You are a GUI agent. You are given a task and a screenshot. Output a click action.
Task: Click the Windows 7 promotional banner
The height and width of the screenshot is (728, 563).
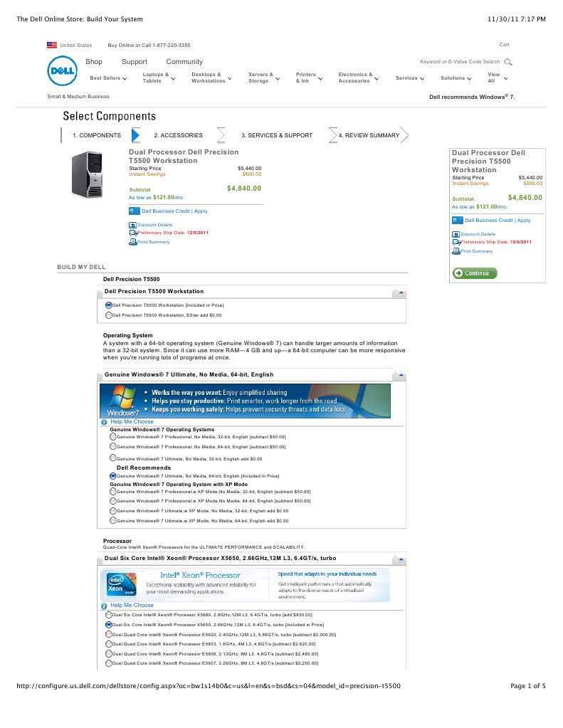coord(246,401)
